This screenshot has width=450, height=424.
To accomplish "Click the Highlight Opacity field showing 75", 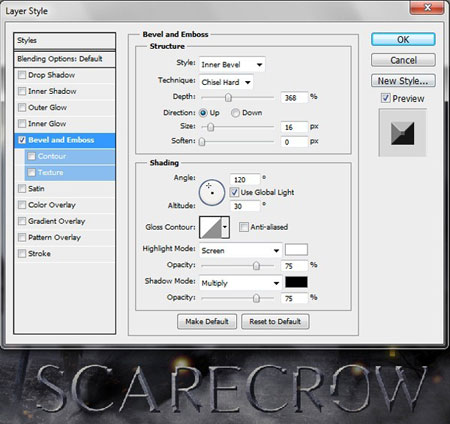I will (294, 266).
